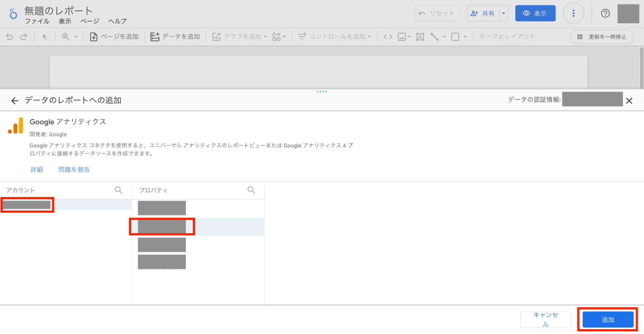Click the help question mark icon
This screenshot has height=334, width=644.
pyautogui.click(x=605, y=14)
